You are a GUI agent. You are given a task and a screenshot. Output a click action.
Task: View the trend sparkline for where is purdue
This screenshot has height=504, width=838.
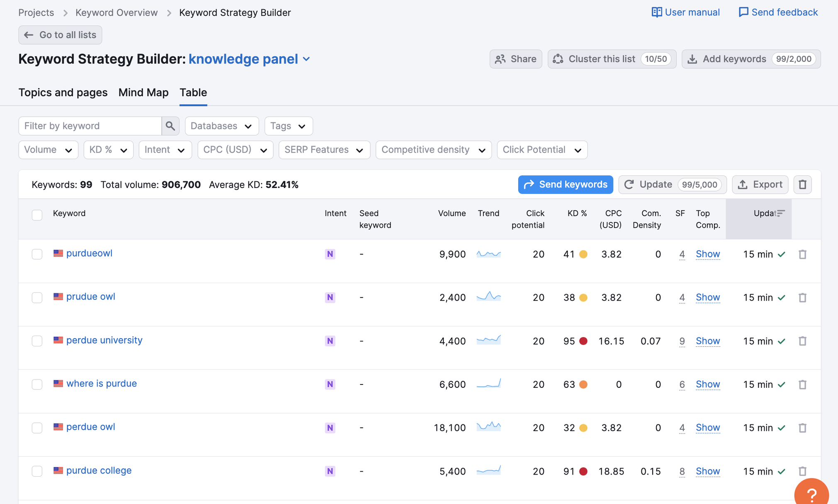coord(489,384)
